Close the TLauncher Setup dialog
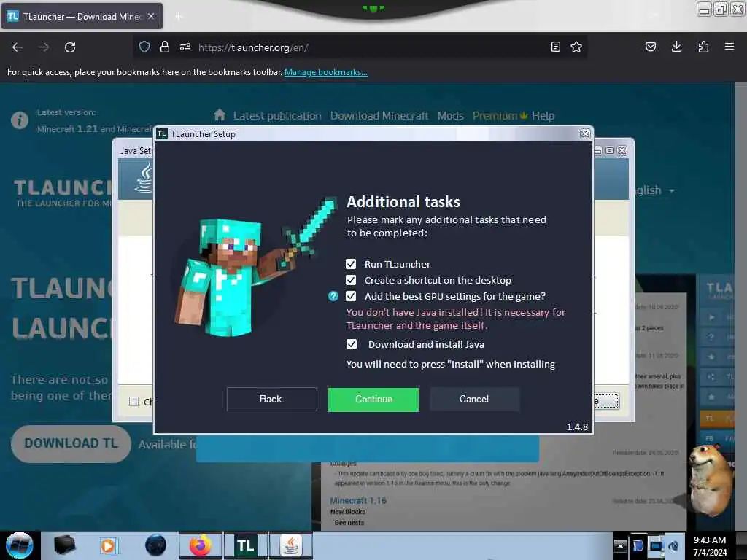This screenshot has height=560, width=747. [x=585, y=134]
